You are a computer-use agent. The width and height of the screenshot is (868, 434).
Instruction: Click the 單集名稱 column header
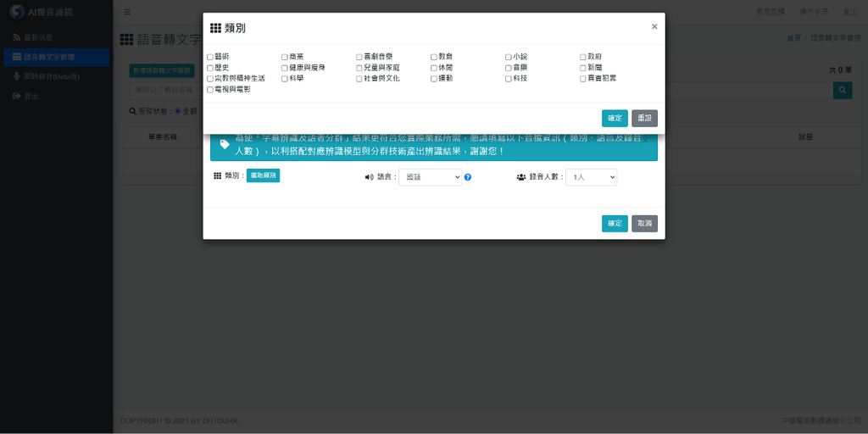(162, 136)
